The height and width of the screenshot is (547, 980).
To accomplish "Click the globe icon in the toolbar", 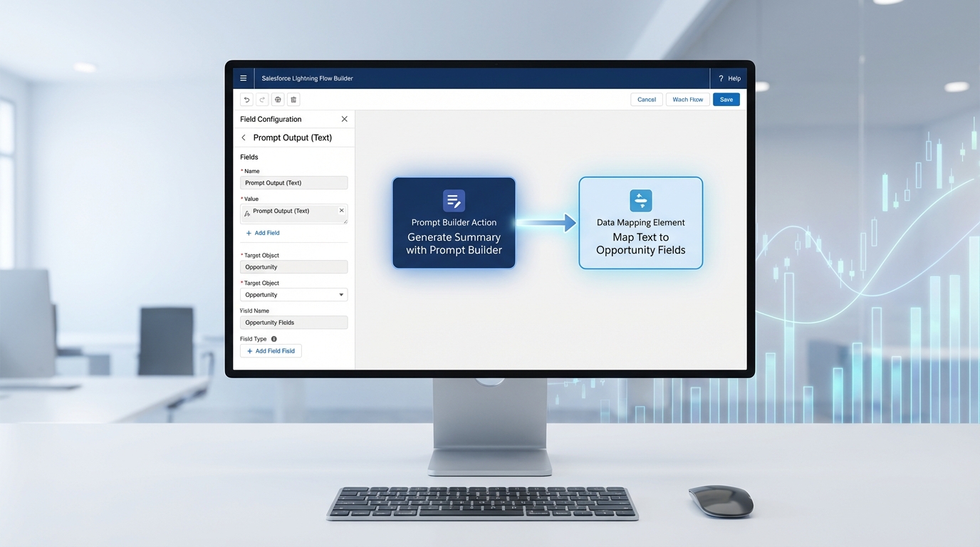I will click(x=277, y=99).
